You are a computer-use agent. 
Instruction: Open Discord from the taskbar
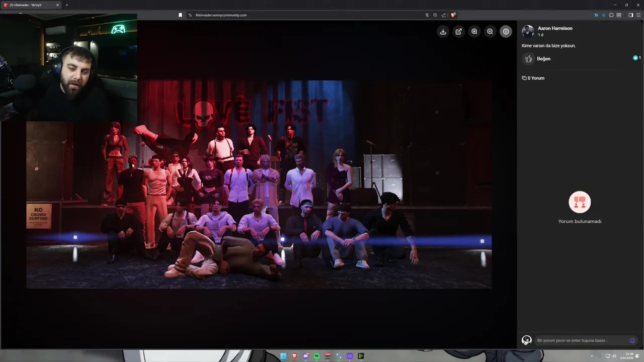(x=305, y=356)
